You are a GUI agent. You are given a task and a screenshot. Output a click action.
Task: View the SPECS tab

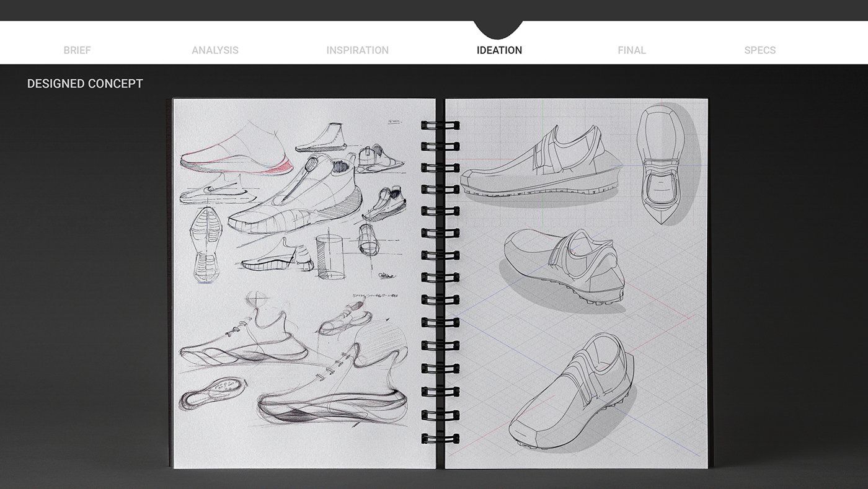760,50
